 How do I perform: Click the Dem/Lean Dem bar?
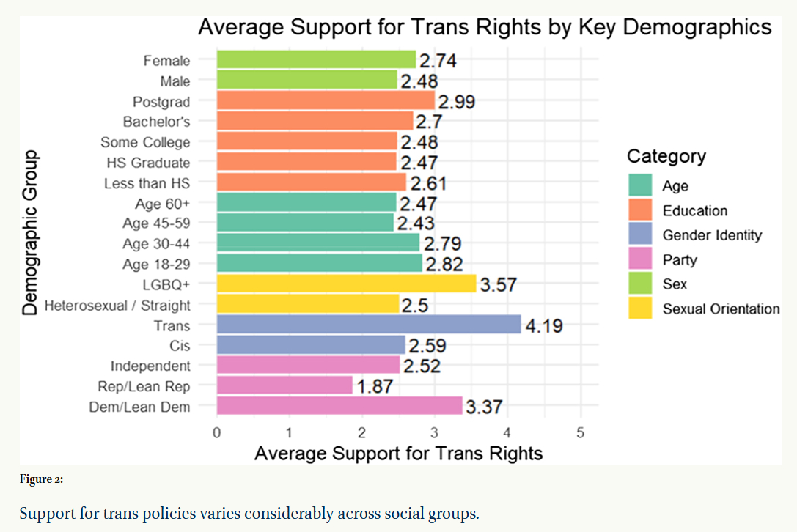point(339,406)
